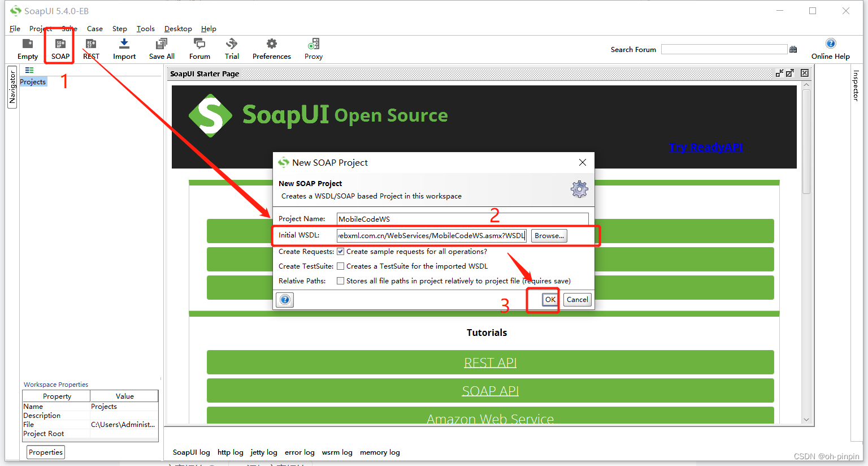868x466 pixels.
Task: Open the Try ReadyAPI link
Action: 705,147
